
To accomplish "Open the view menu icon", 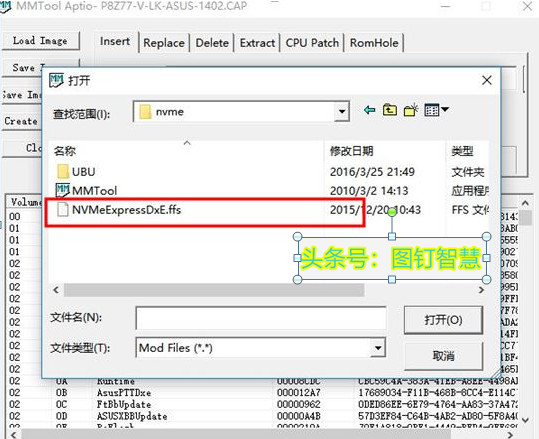I will (x=436, y=110).
